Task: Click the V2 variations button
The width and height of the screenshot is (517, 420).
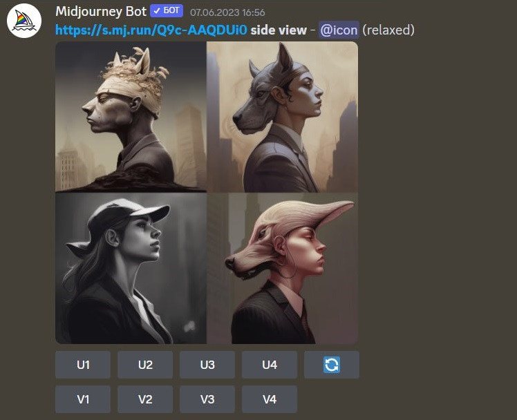Action: tap(145, 399)
